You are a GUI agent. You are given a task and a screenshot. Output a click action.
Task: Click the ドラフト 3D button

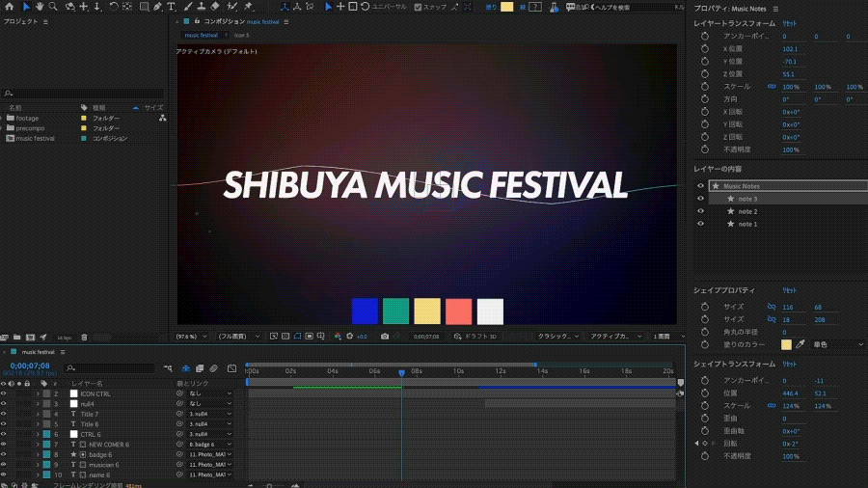[475, 337]
